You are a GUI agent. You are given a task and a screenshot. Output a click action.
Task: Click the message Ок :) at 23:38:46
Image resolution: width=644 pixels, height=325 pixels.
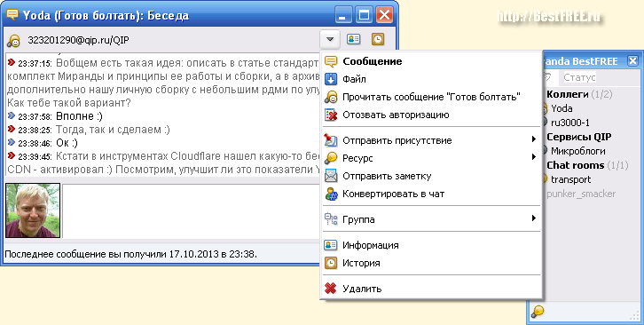[43, 143]
